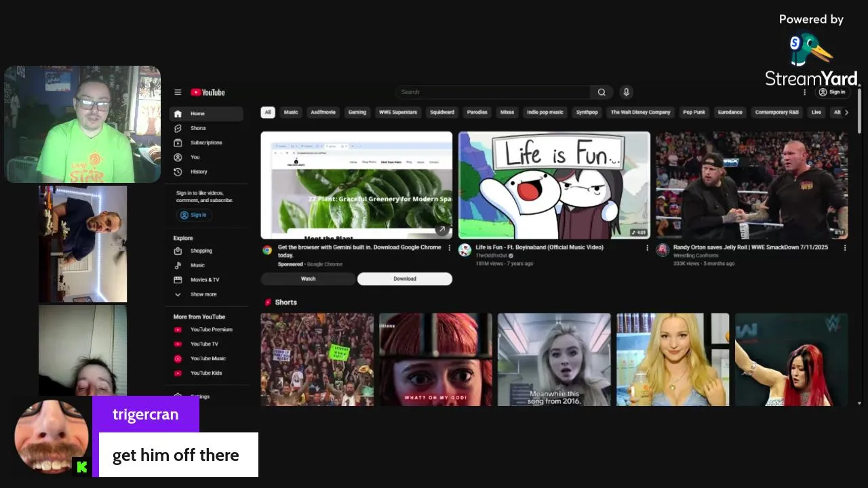Open the 'What? Oh my god!' Short

[x=435, y=360]
